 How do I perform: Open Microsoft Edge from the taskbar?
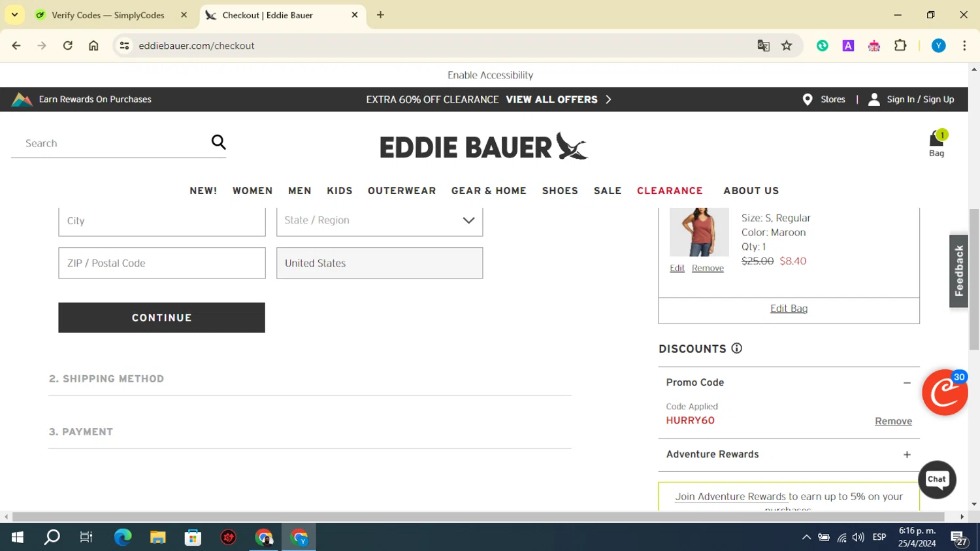click(123, 537)
